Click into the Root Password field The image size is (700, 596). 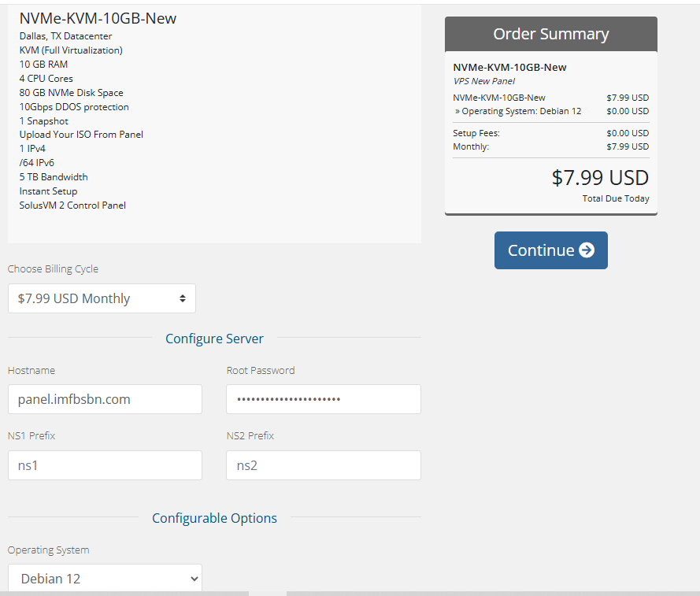(x=323, y=399)
